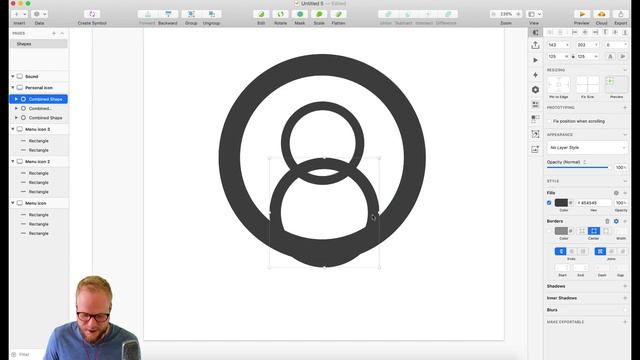Click the Edit shape tool
This screenshot has height=360, width=640.
click(261, 14)
